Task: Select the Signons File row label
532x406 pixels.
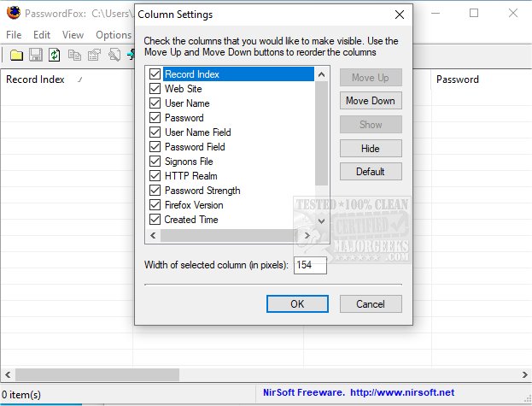Action: (189, 162)
